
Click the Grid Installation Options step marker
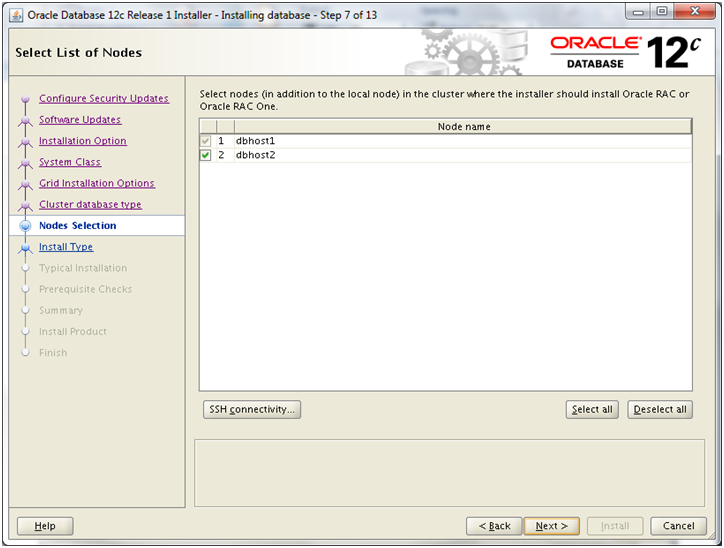point(25,184)
